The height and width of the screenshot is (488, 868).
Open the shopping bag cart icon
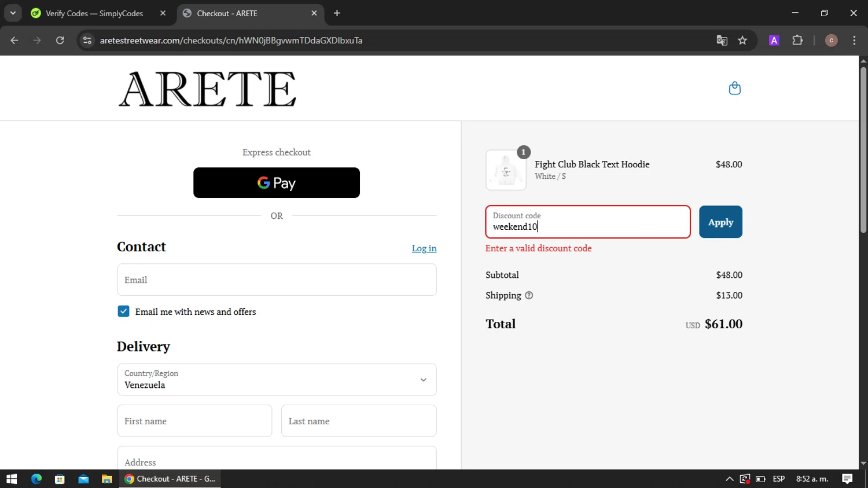(734, 88)
